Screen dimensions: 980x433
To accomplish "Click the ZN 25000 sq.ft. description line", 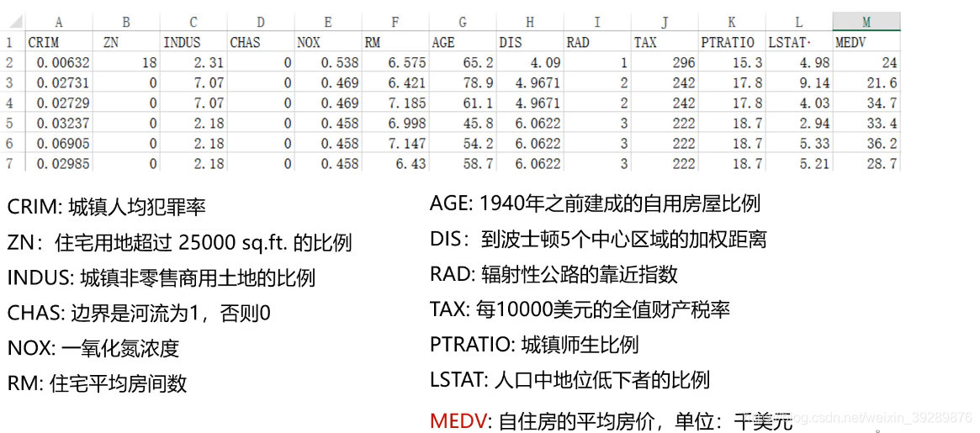I will pyautogui.click(x=179, y=242).
